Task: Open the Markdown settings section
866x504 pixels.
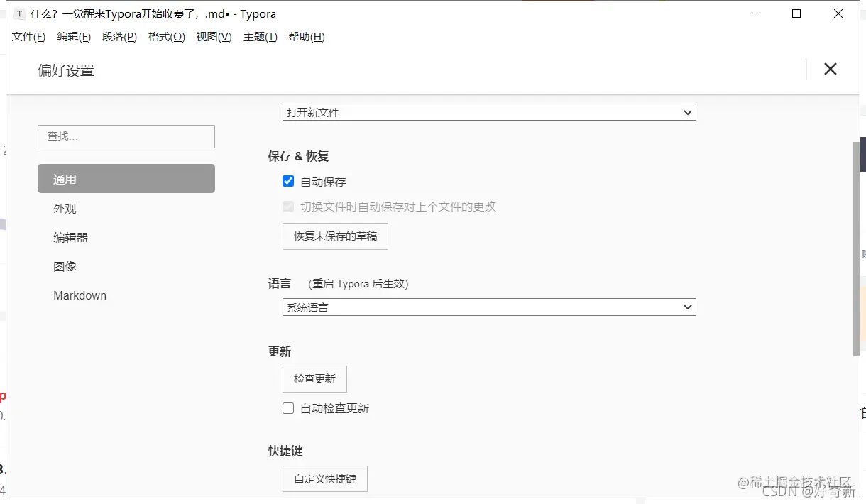Action: coord(80,295)
